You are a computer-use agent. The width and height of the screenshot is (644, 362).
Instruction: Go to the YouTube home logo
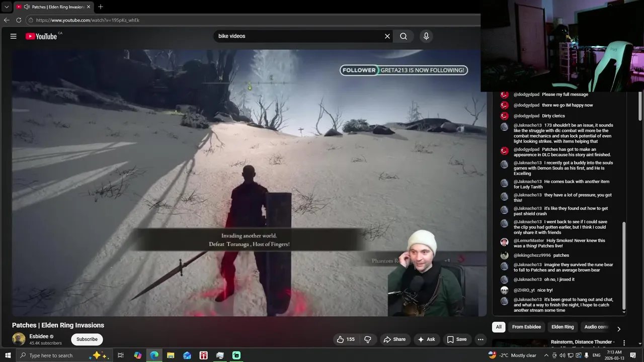tap(41, 36)
